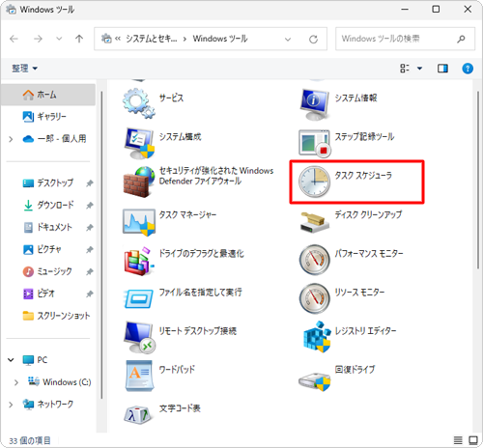Image resolution: width=483 pixels, height=448 pixels.
Task: Click the navigation pane scrollbar
Action: coord(101,244)
